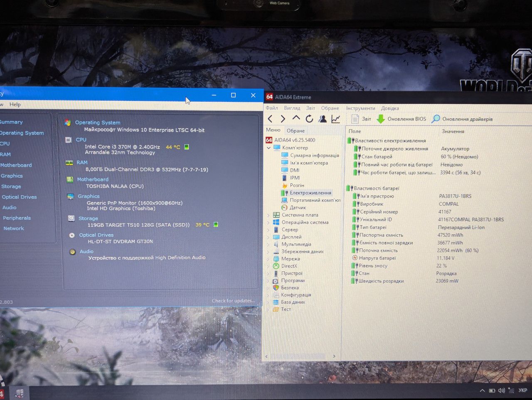
Task: Click the up-level arrow toolbar icon
Action: (296, 118)
